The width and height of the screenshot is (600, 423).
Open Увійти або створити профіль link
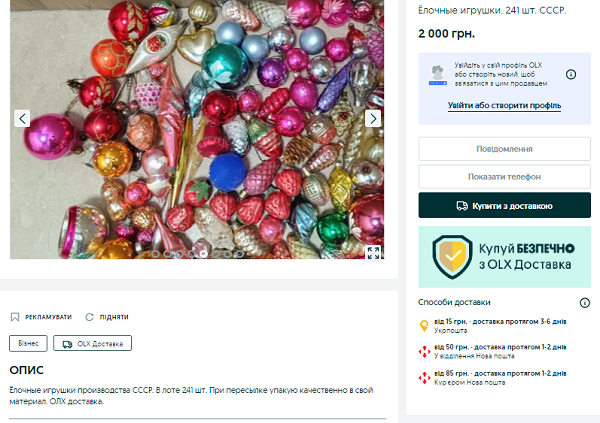[504, 105]
